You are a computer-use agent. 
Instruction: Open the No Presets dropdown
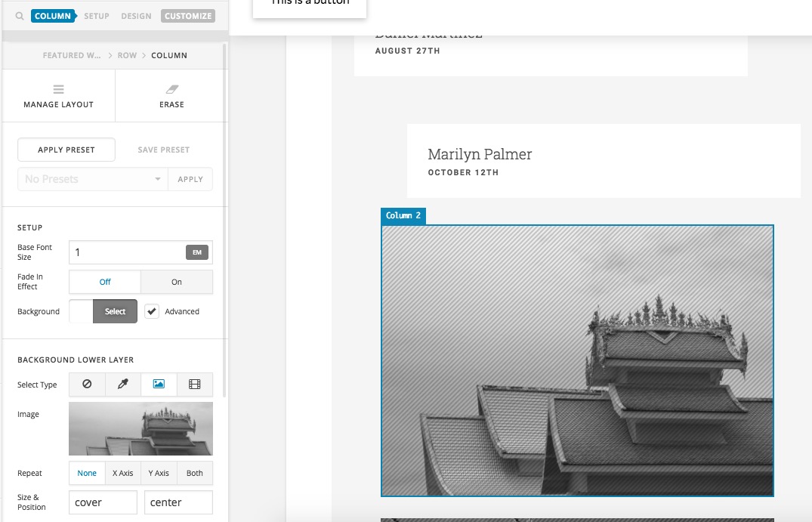(x=93, y=179)
